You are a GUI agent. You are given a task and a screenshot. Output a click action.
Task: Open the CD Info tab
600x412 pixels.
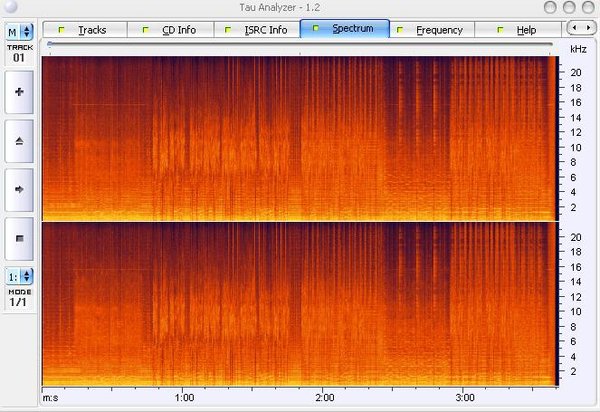point(171,30)
